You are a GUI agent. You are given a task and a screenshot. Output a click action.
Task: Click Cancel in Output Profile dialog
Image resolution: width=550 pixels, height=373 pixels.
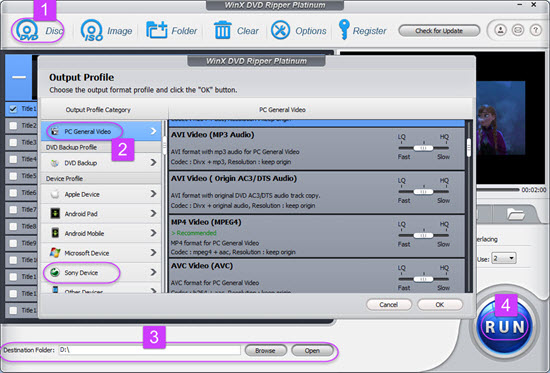[x=389, y=305]
